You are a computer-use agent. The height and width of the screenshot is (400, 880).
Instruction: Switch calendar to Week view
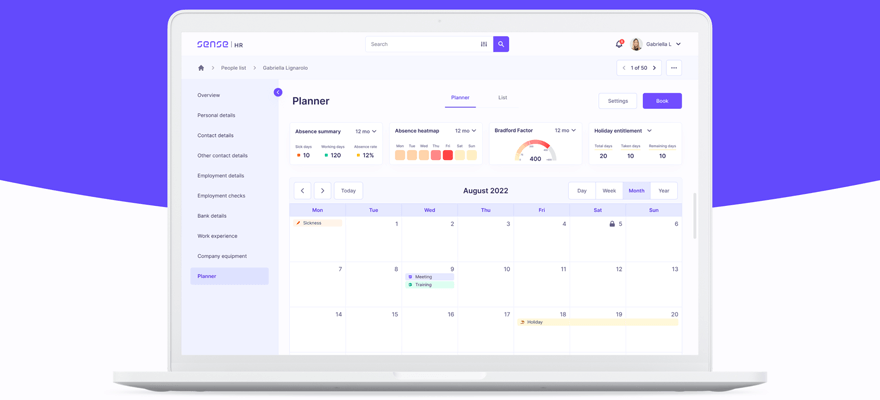pyautogui.click(x=609, y=190)
